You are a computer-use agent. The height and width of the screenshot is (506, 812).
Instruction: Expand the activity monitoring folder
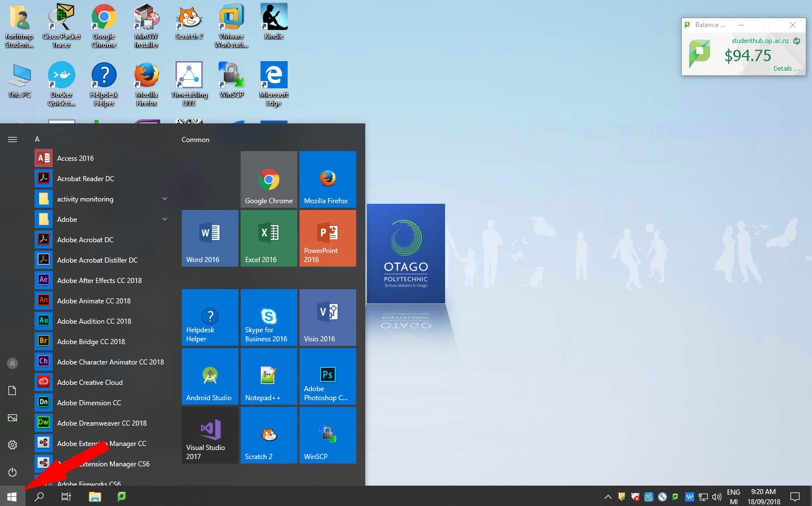click(102, 199)
